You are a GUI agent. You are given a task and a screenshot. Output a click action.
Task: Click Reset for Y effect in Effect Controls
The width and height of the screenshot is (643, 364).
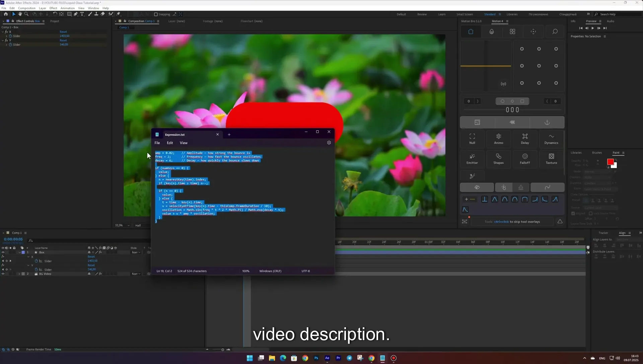[x=63, y=40]
